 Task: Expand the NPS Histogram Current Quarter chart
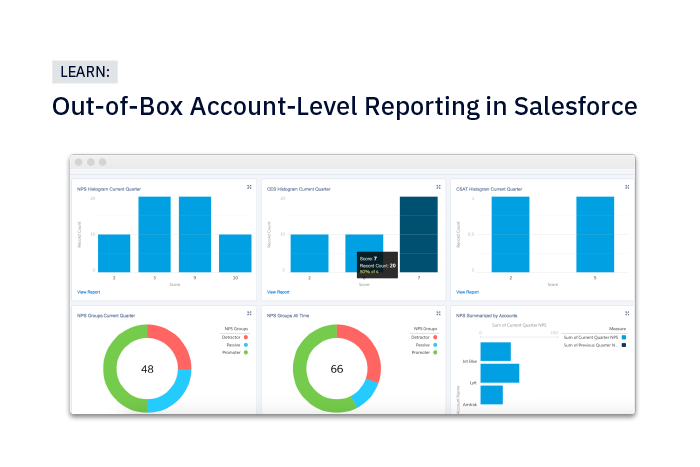pyautogui.click(x=249, y=187)
